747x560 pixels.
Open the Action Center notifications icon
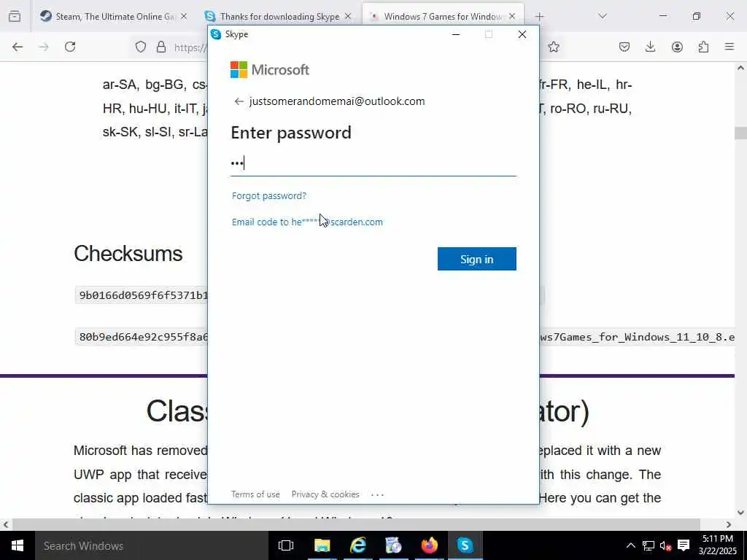coord(684,545)
